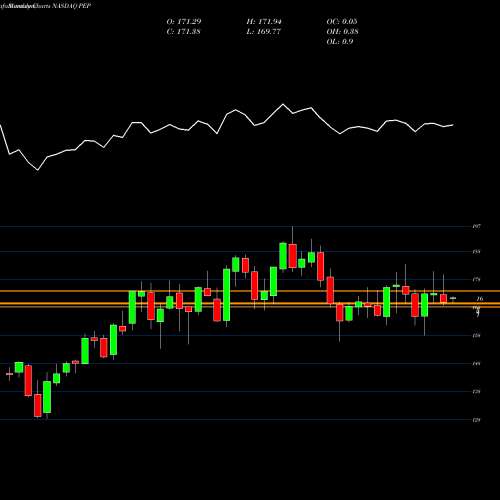The image size is (500, 500).
Task: Select the open price text O: 171.29
Action: [x=184, y=22]
